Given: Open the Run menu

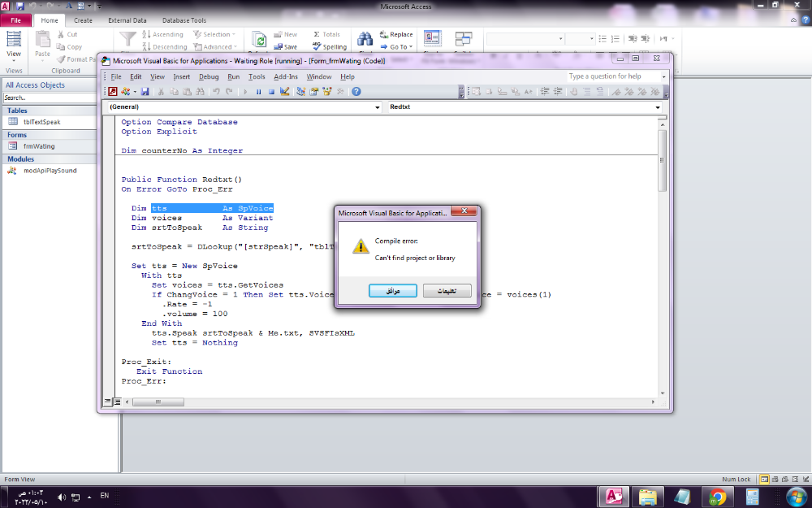Looking at the screenshot, I should pos(234,76).
